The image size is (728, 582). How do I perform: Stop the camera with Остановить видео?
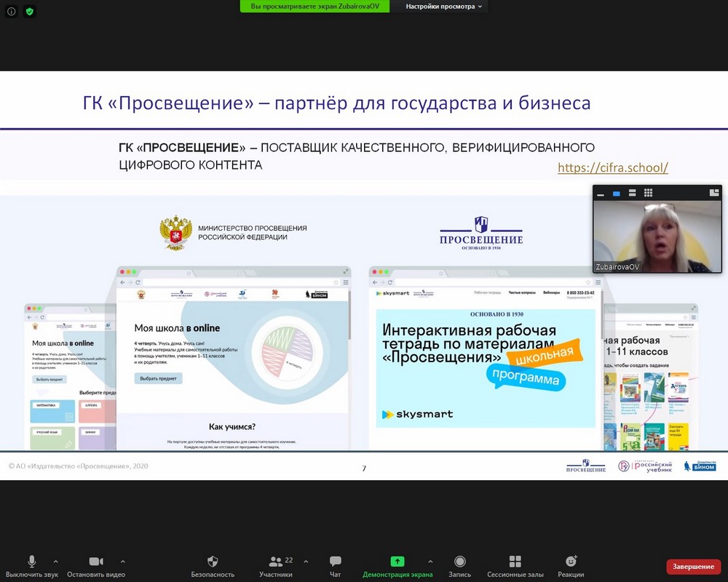(96, 566)
